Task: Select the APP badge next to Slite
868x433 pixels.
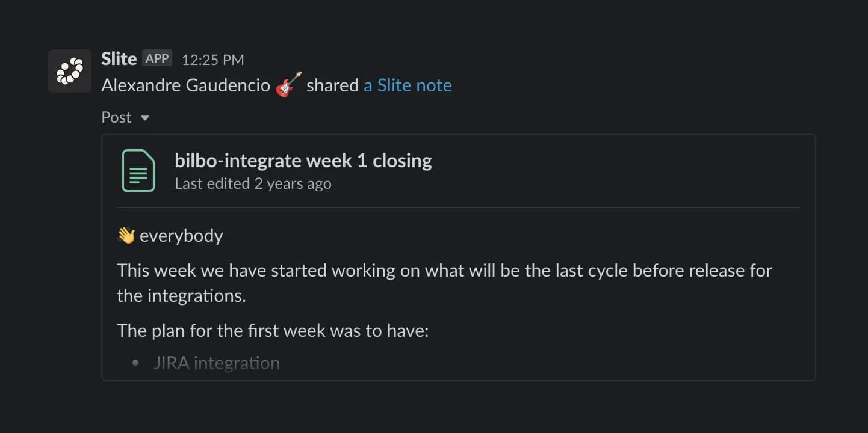Action: tap(157, 58)
